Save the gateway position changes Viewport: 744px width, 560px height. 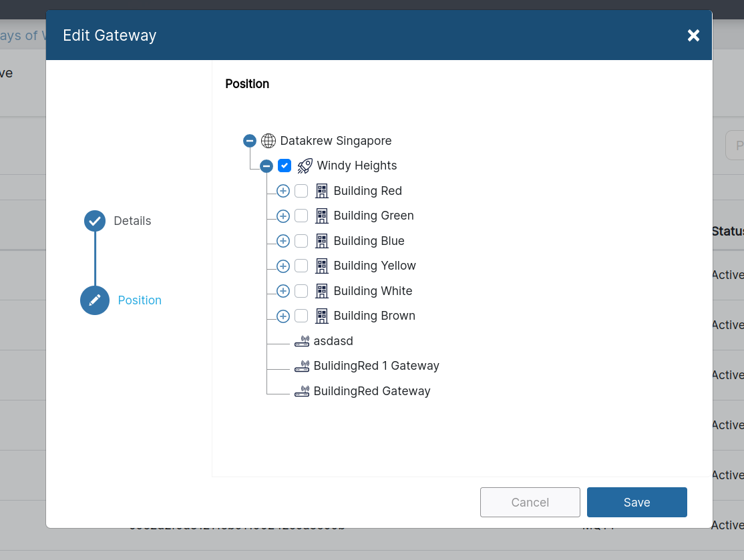[x=636, y=502]
